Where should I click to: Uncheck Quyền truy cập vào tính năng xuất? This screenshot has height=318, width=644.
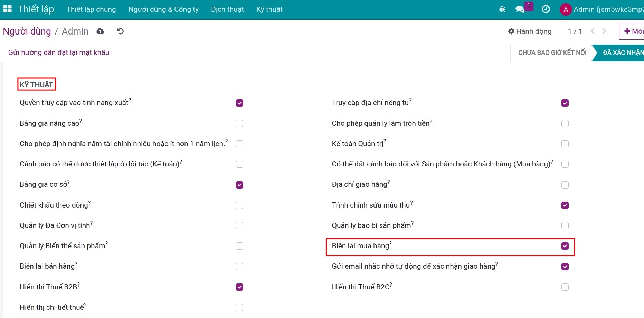pyautogui.click(x=239, y=103)
